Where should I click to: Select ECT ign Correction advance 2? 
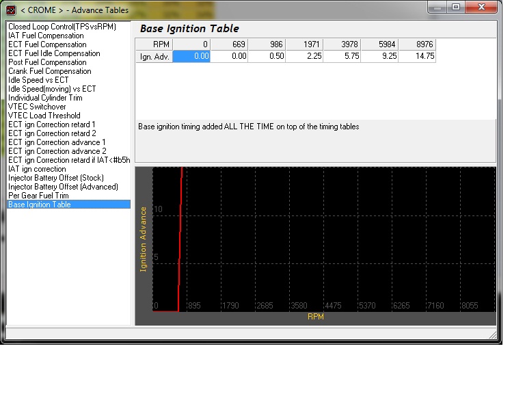pyautogui.click(x=57, y=151)
